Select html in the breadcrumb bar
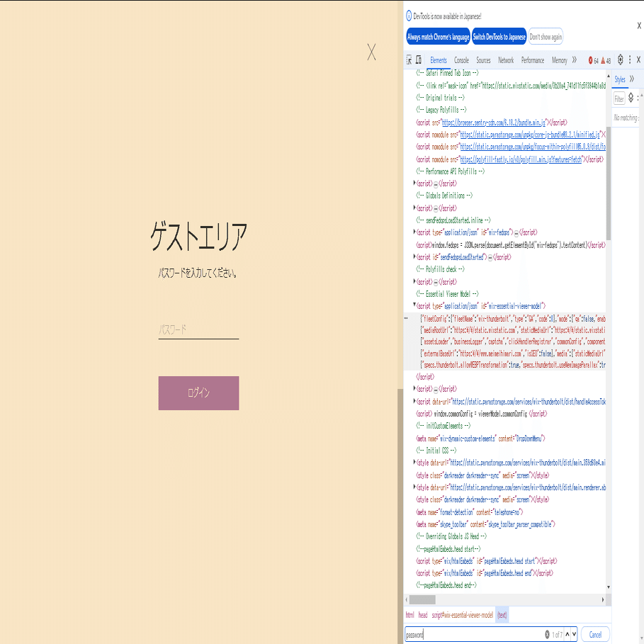This screenshot has width=644, height=644. tap(410, 615)
